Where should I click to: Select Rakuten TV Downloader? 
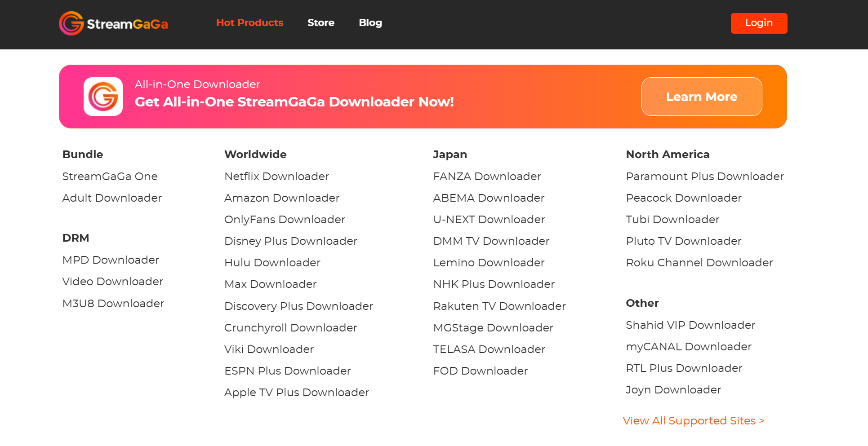(x=499, y=306)
